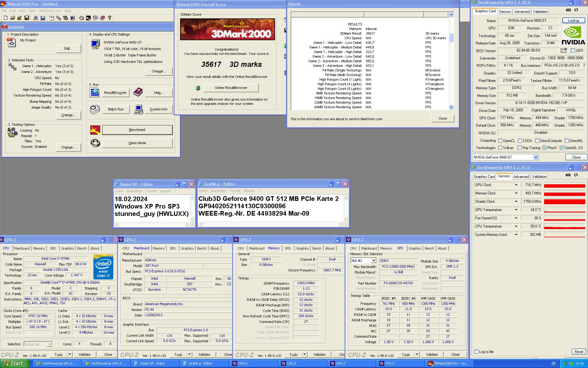
Task: Toggle the CUDA checkbox
Action: pos(520,141)
